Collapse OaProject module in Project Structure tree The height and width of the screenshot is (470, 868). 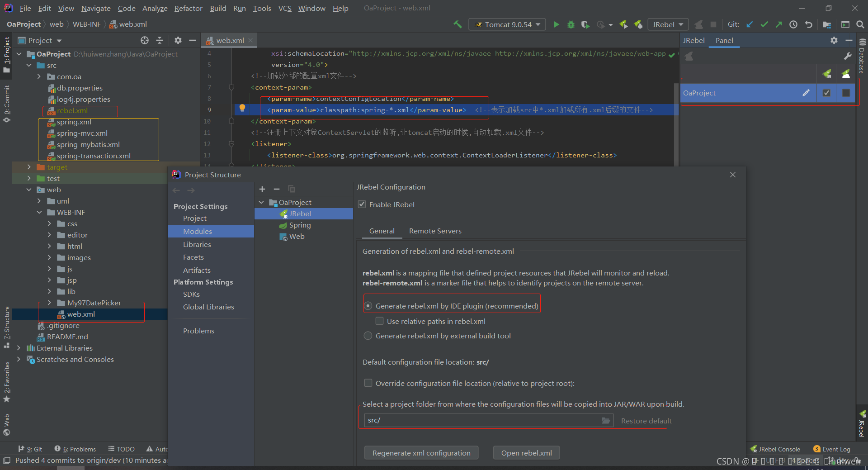point(261,202)
